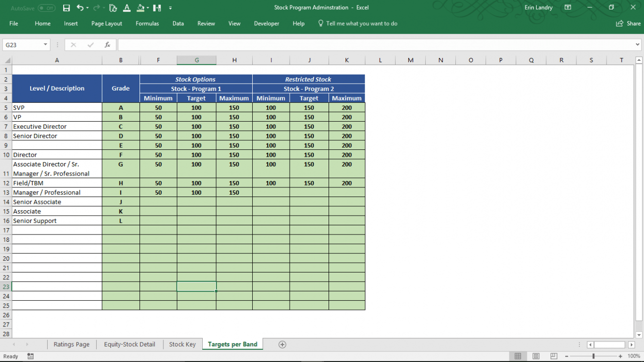The image size is (644, 362).
Task: Open the Data ribbon tab
Action: point(178,23)
